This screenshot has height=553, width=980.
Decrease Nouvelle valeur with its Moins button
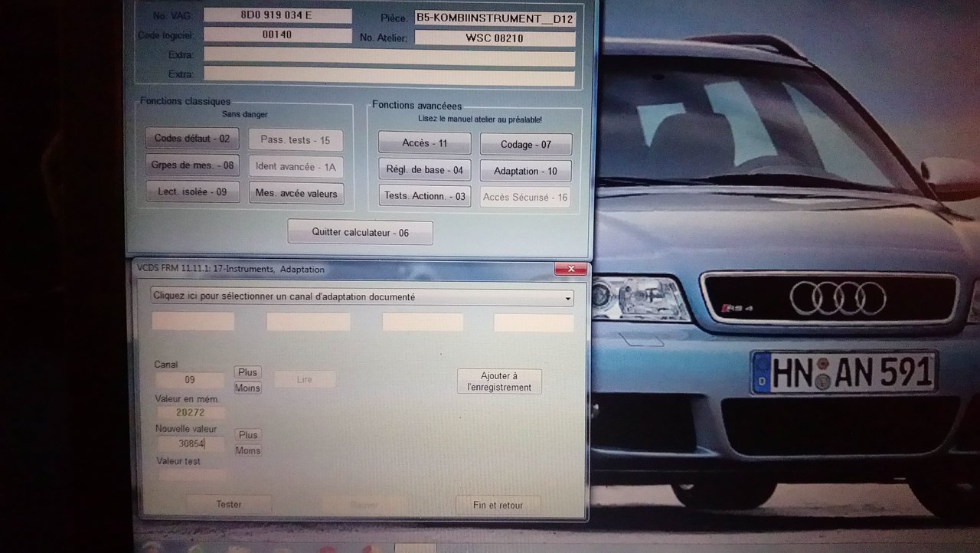[247, 451]
